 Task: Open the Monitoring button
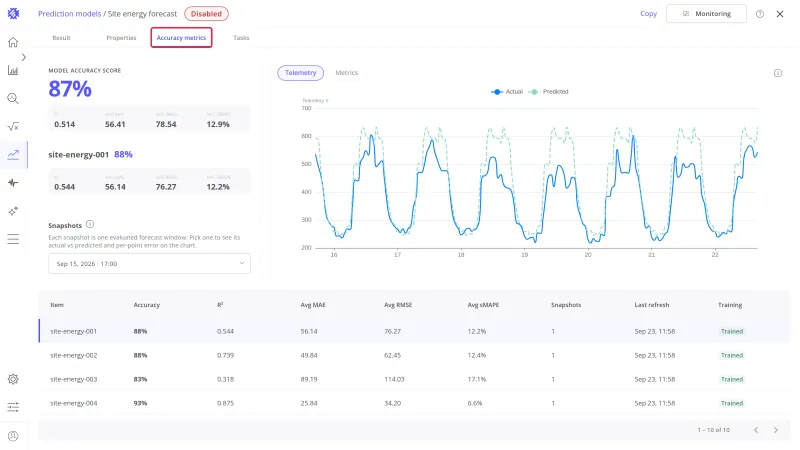click(706, 14)
